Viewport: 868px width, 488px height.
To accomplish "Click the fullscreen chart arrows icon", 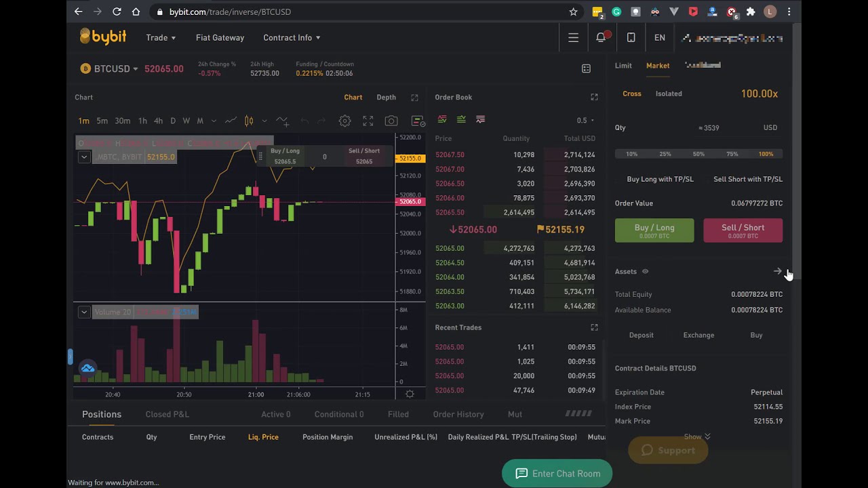I will click(368, 121).
